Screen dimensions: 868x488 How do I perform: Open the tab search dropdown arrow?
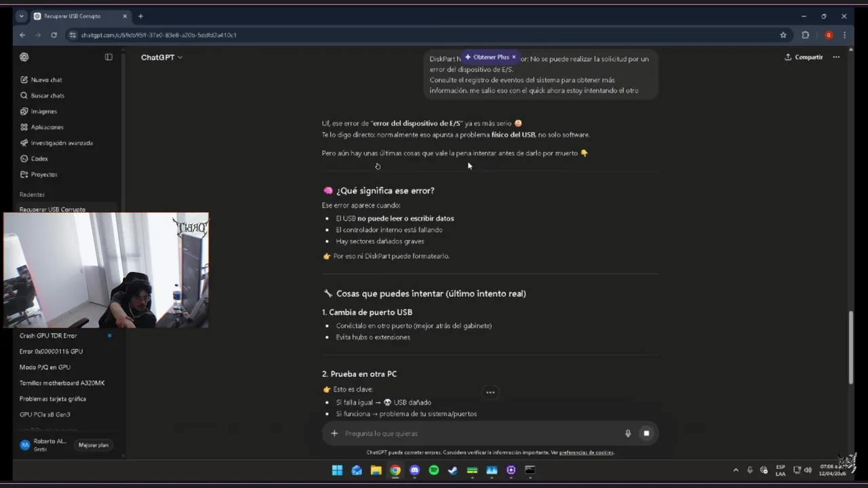coord(21,16)
